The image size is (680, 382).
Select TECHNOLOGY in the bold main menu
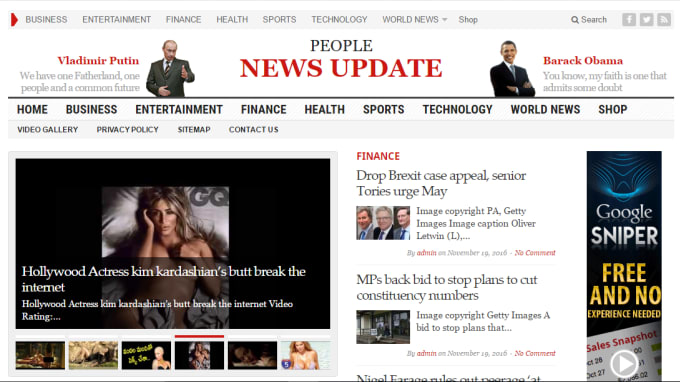click(458, 110)
